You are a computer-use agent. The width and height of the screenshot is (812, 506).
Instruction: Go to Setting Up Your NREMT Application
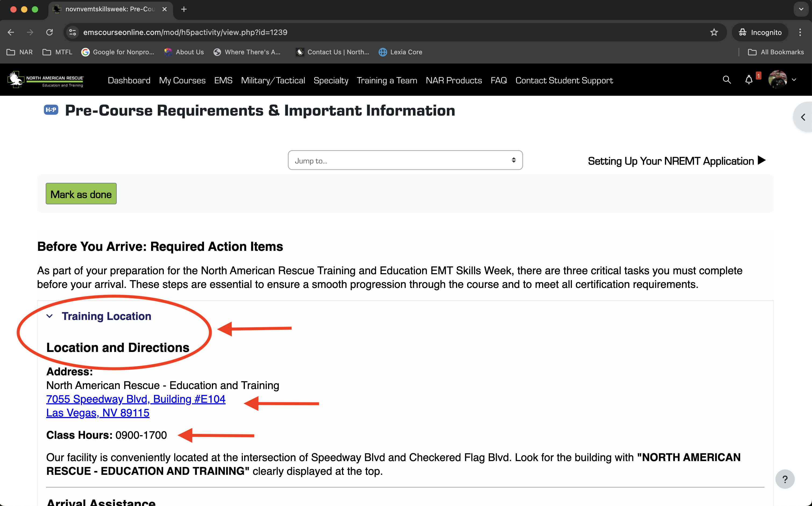[677, 161]
